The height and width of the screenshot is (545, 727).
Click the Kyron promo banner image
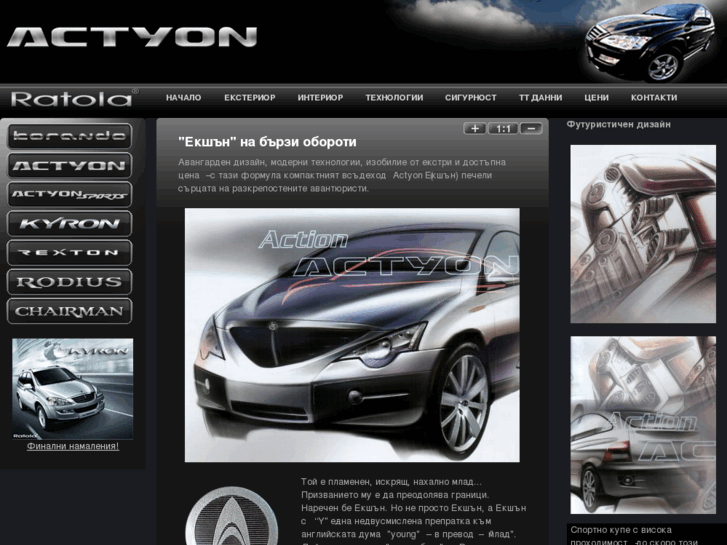(72, 389)
